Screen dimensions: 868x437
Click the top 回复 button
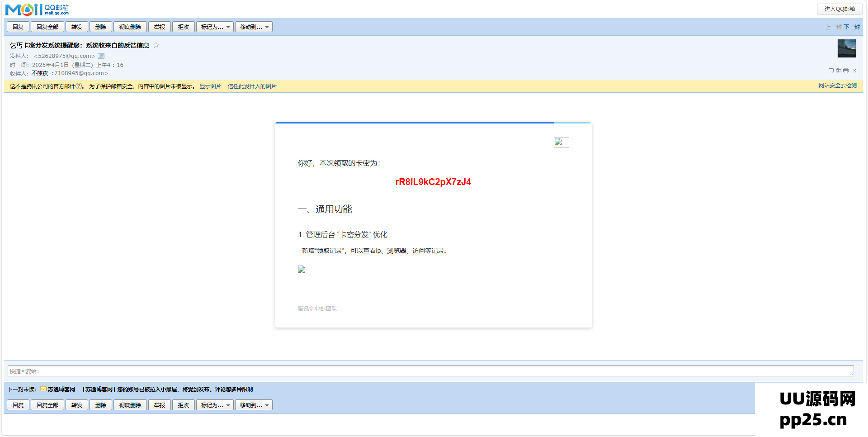click(18, 27)
